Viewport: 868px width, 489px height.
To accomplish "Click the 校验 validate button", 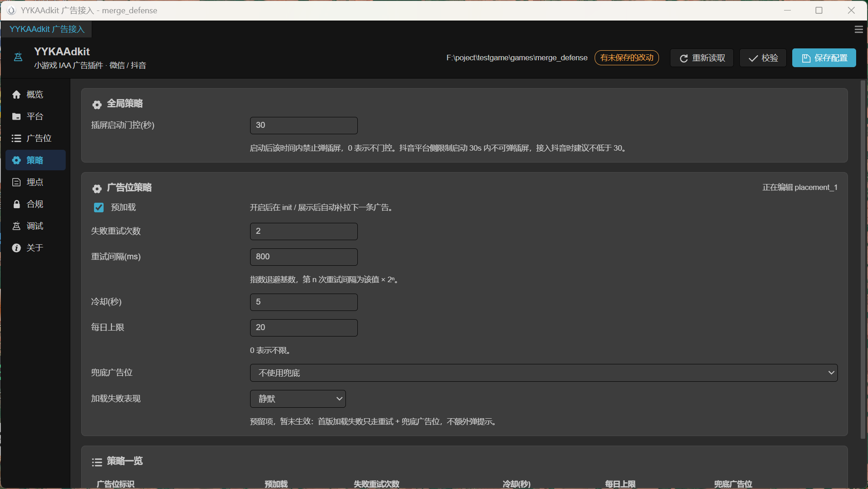I will 763,58.
